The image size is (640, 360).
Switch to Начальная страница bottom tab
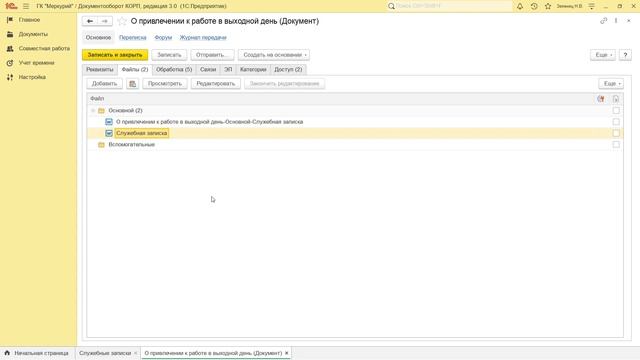(x=37, y=353)
